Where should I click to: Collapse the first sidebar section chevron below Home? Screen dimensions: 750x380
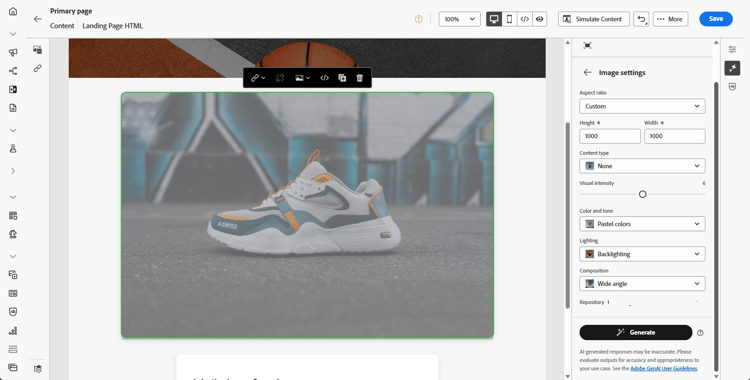point(13,34)
